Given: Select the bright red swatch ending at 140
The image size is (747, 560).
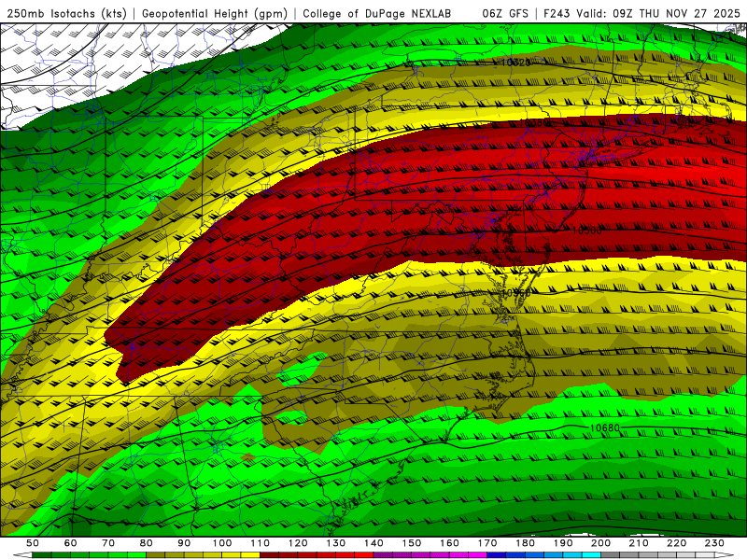Looking at the screenshot, I should [364, 555].
